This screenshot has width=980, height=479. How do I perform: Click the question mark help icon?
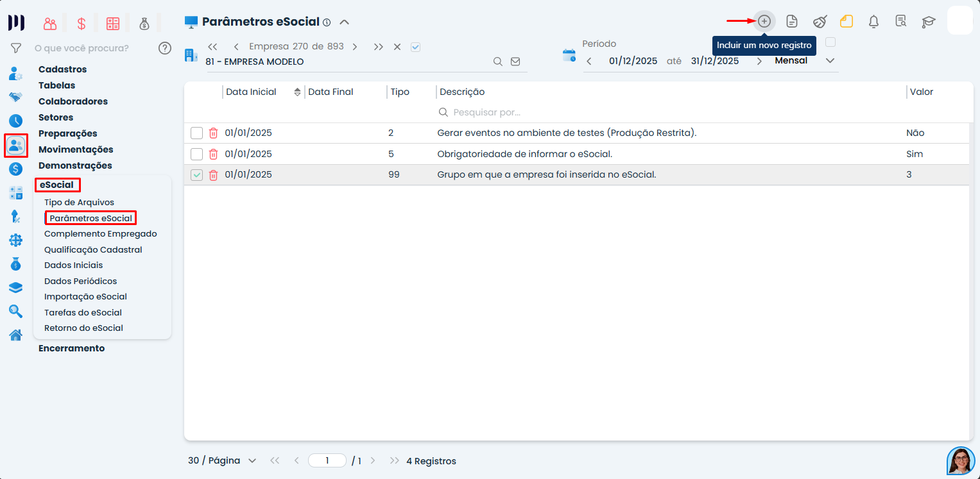[x=165, y=48]
